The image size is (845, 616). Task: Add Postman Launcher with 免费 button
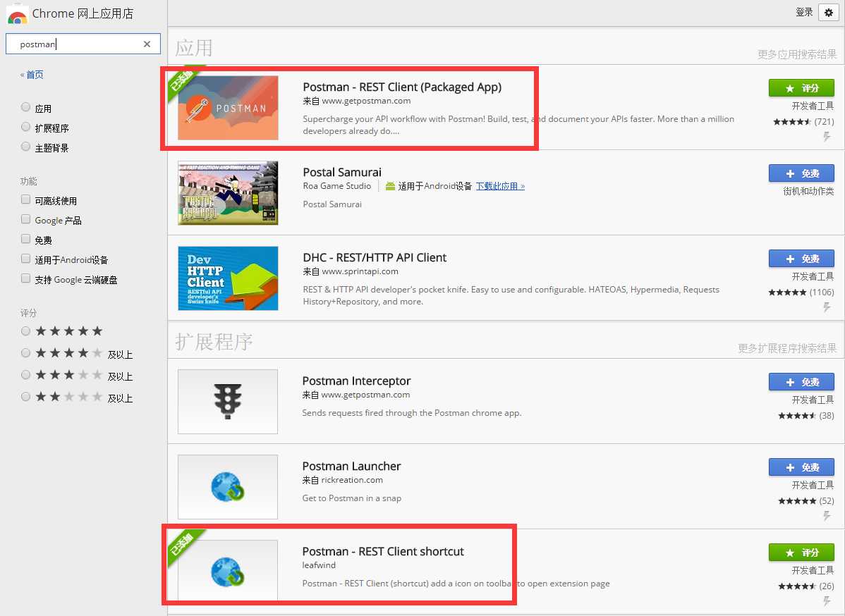[801, 467]
